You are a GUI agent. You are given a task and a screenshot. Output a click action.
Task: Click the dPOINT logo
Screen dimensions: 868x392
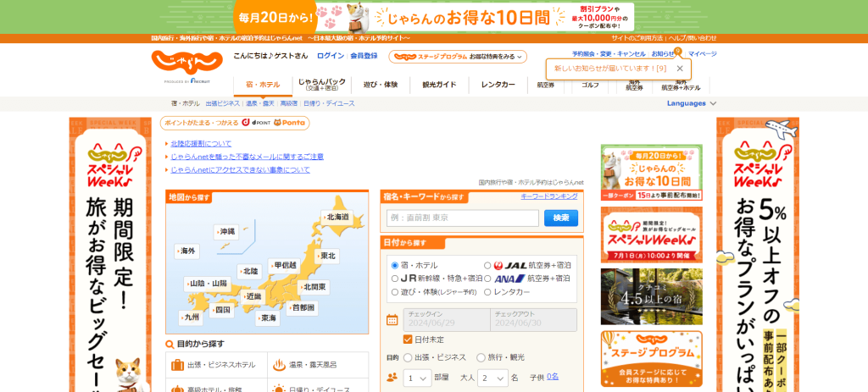pos(256,123)
